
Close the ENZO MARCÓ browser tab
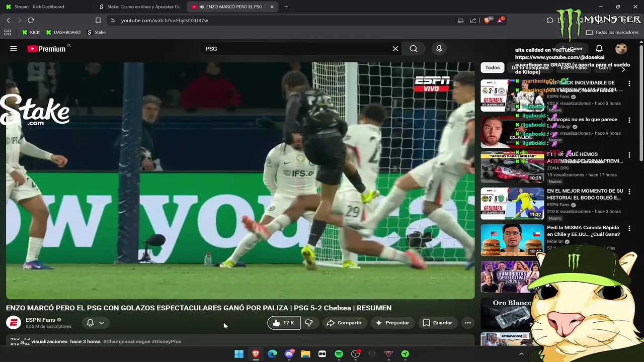coord(272,7)
